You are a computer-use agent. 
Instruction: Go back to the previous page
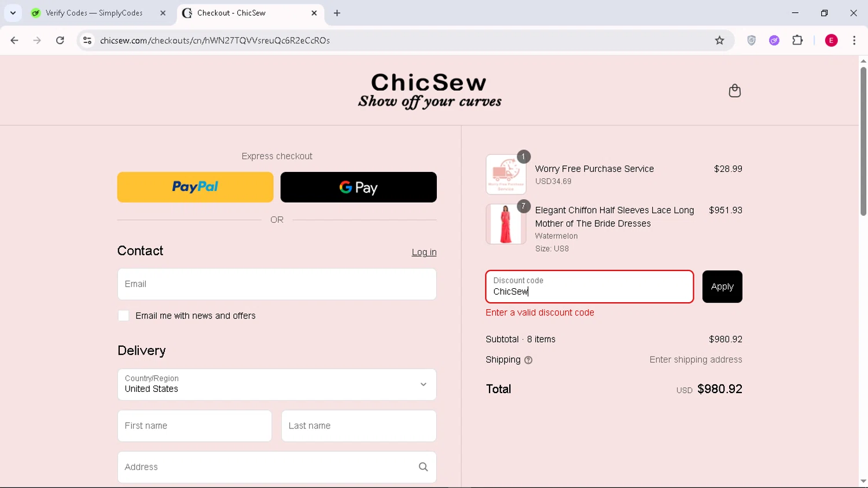click(14, 41)
